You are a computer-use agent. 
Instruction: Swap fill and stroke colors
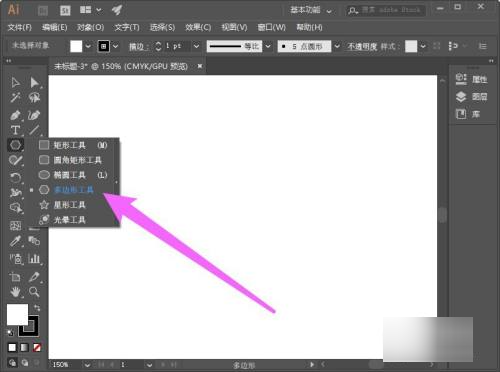(37, 308)
